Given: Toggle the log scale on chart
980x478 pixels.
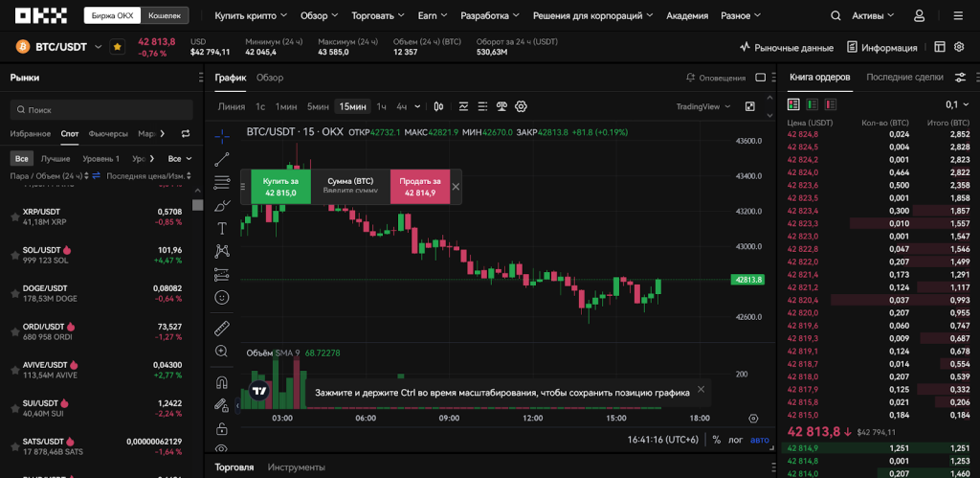Looking at the screenshot, I should (736, 440).
